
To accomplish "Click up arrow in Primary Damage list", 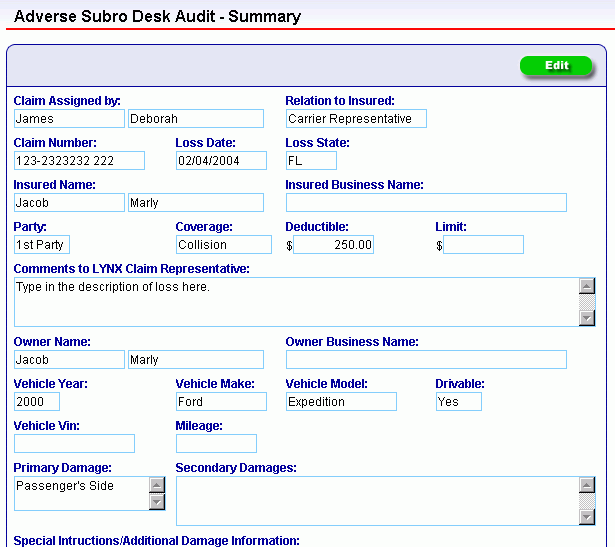I will click(x=157, y=485).
